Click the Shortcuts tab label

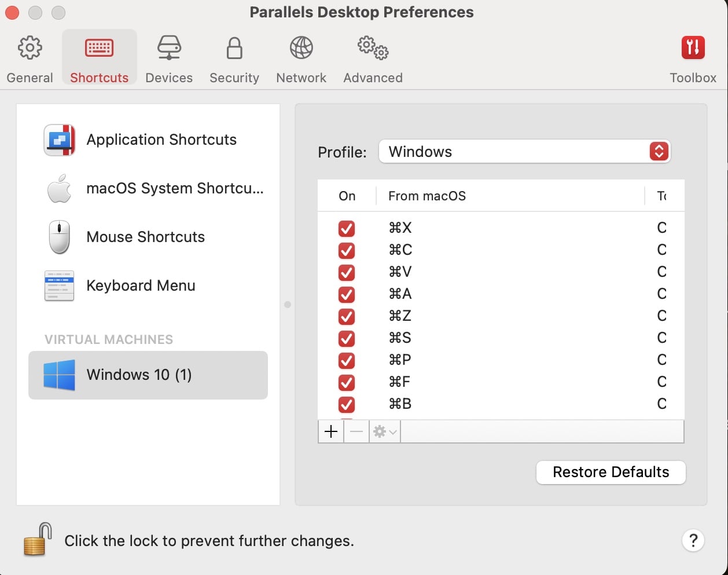[x=100, y=78]
